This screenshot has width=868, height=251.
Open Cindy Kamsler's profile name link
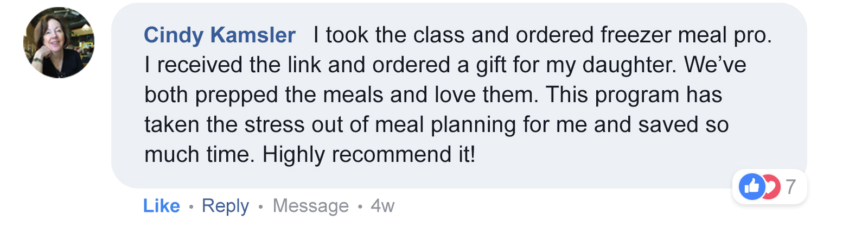coord(219,35)
